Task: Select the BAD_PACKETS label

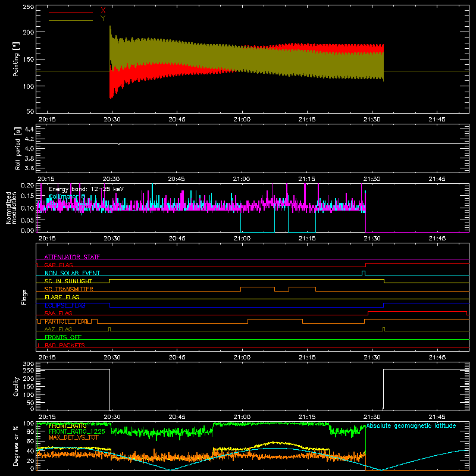Action: pos(65,345)
